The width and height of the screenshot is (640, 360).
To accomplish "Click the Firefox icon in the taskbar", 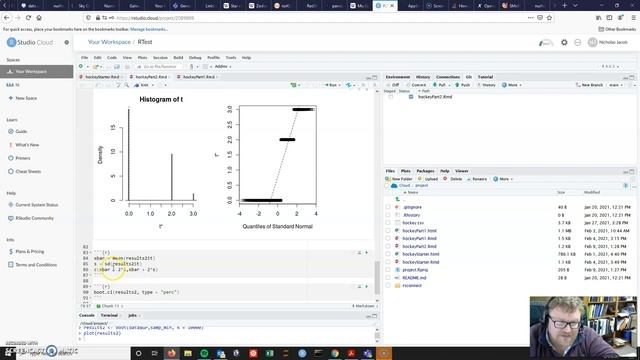I will [x=171, y=353].
